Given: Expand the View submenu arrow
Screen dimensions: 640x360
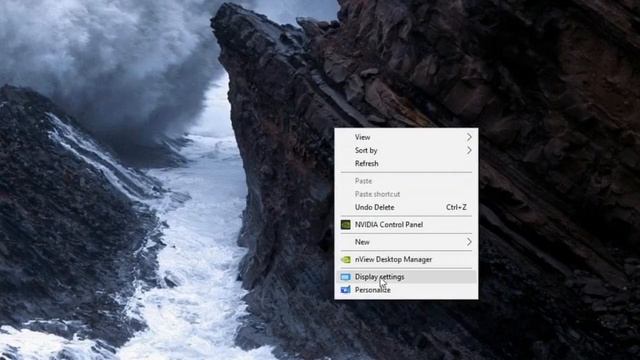Looking at the screenshot, I should 469,137.
